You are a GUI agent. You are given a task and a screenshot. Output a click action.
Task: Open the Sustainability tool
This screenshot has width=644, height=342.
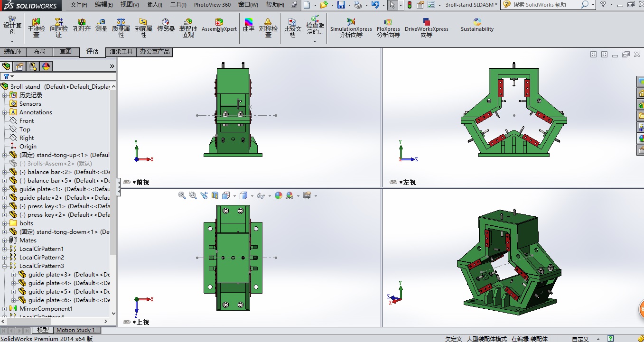coord(477,25)
